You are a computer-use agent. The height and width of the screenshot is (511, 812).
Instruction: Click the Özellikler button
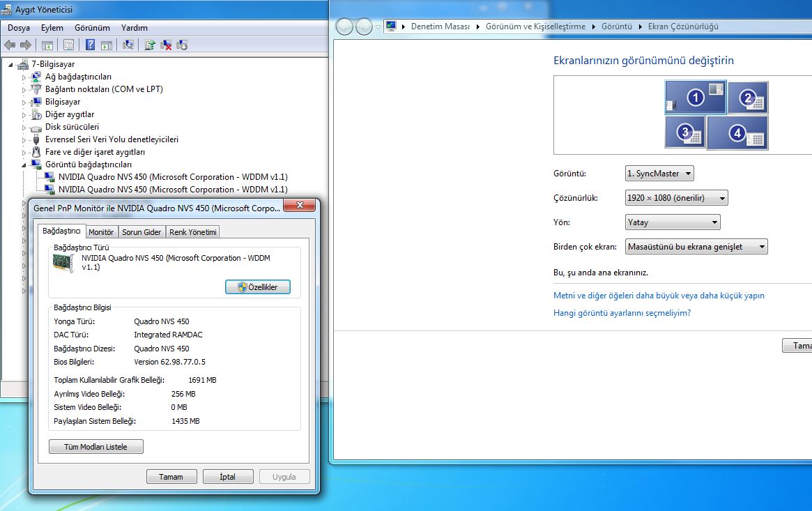click(258, 287)
